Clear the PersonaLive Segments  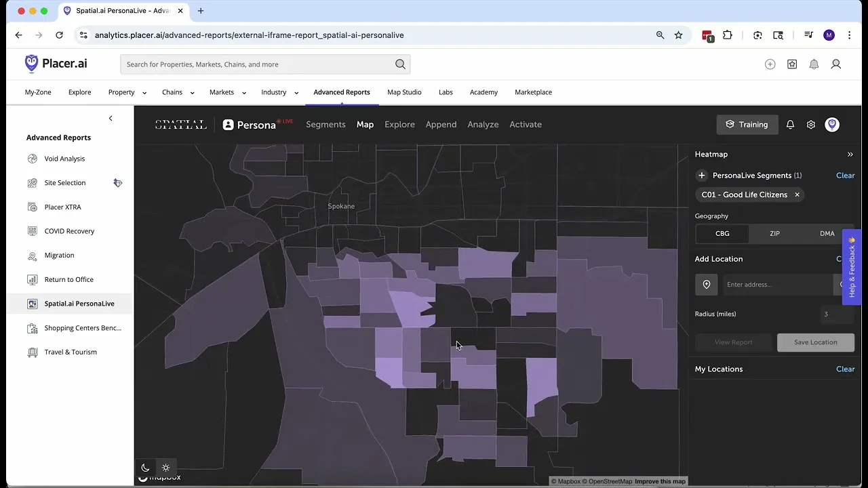(845, 176)
